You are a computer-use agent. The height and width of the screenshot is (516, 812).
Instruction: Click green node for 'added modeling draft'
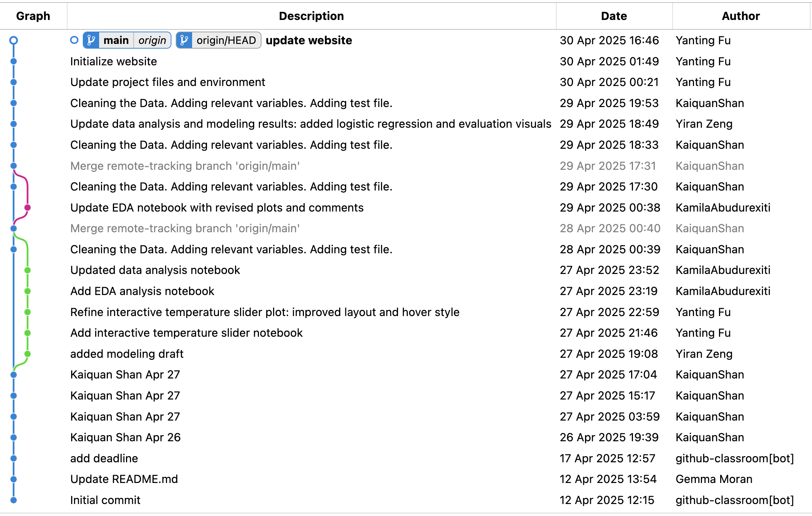point(28,354)
